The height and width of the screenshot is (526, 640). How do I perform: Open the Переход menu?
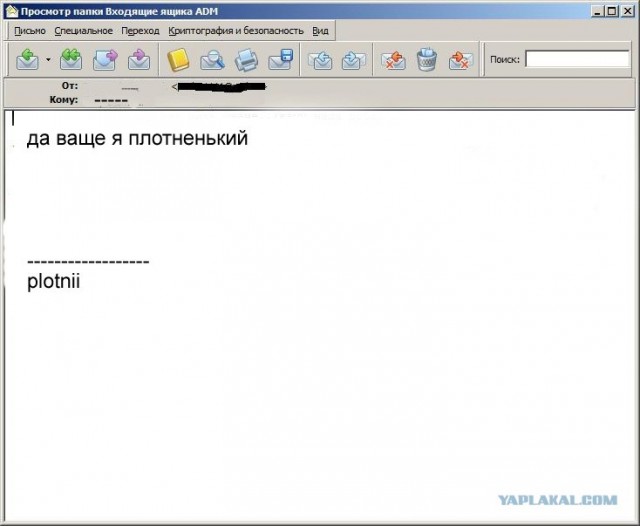tap(140, 31)
